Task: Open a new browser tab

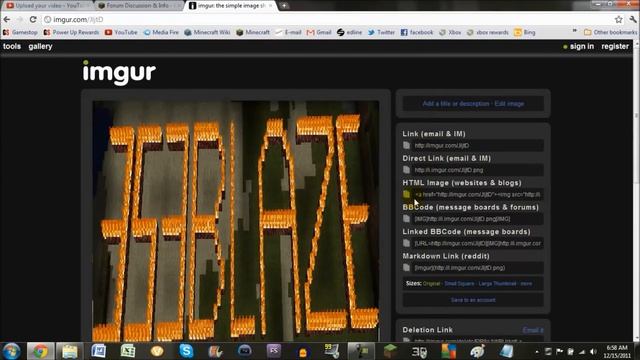Action: pyautogui.click(x=284, y=6)
